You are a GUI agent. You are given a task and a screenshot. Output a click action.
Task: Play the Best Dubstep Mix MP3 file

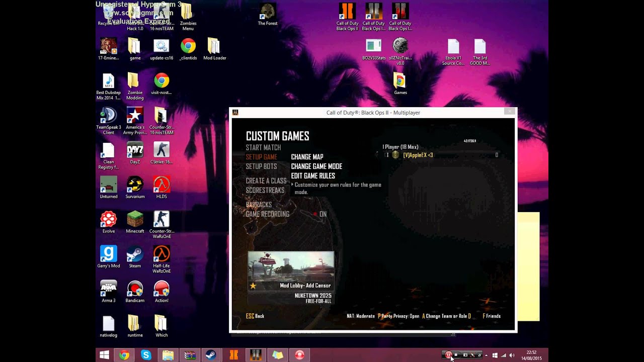108,86
